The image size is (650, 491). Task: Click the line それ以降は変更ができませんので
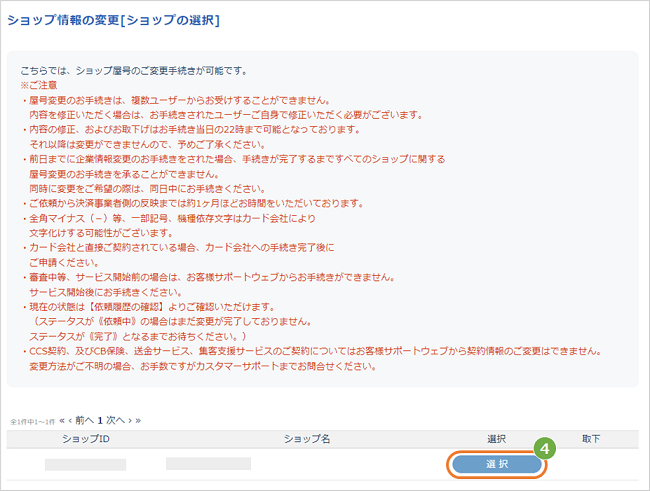tap(147, 145)
